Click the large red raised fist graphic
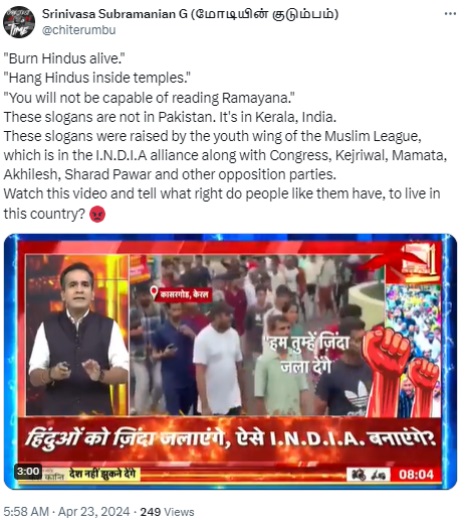 pyautogui.click(x=386, y=369)
